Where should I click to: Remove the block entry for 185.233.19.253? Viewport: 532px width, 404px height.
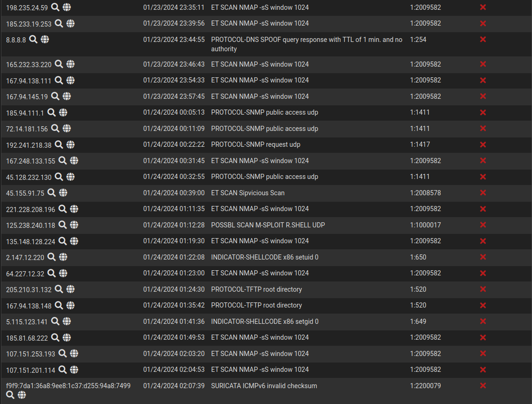[x=483, y=23]
